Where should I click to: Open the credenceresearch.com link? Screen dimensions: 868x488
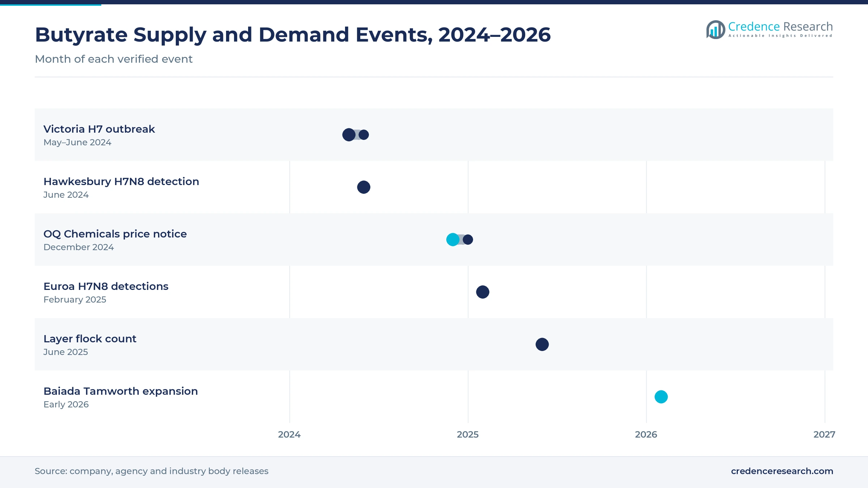click(x=782, y=471)
